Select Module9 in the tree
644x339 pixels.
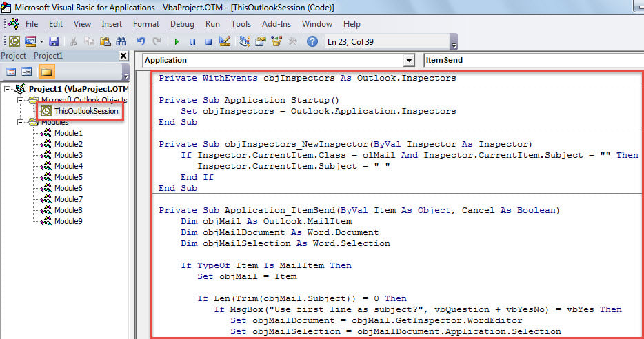tap(68, 221)
